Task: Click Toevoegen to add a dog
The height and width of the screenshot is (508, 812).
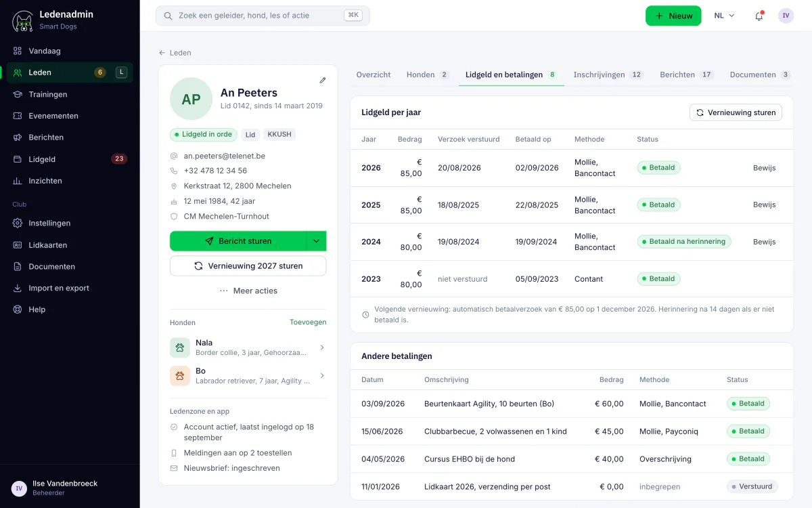Action: pos(308,322)
